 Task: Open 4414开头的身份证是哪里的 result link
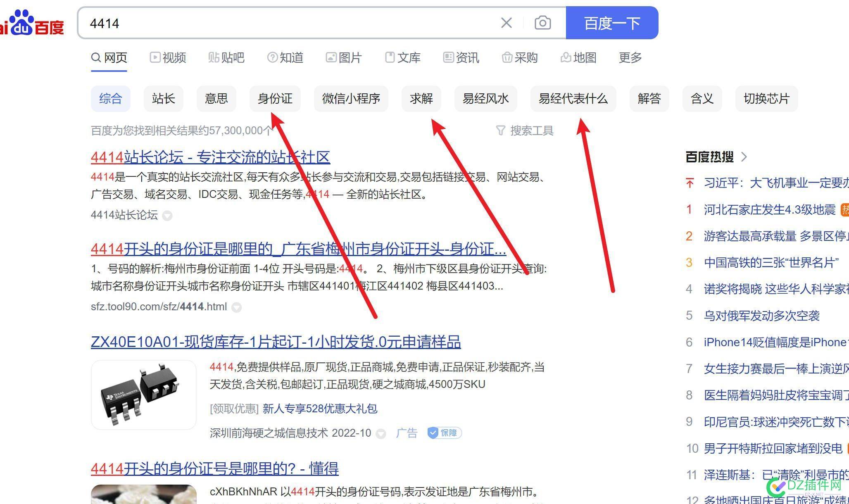[x=298, y=249]
